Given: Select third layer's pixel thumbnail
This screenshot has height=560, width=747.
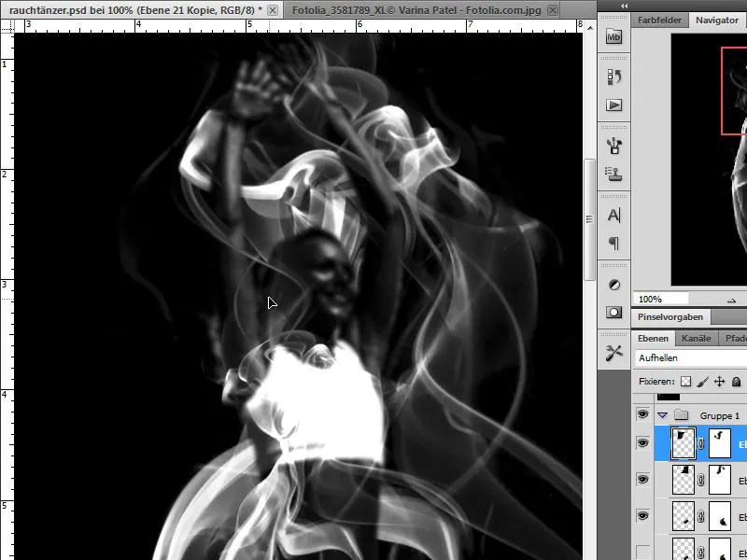Looking at the screenshot, I should (x=684, y=516).
